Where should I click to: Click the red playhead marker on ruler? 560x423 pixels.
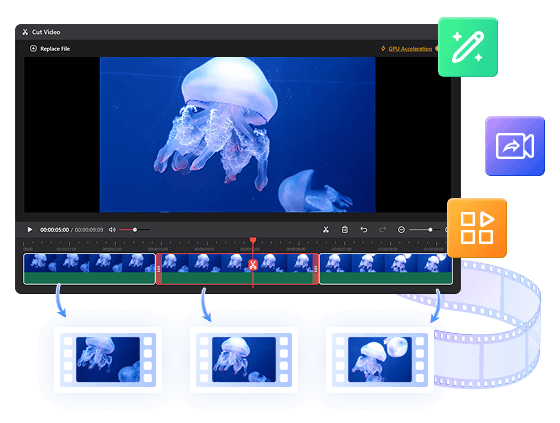tap(253, 240)
